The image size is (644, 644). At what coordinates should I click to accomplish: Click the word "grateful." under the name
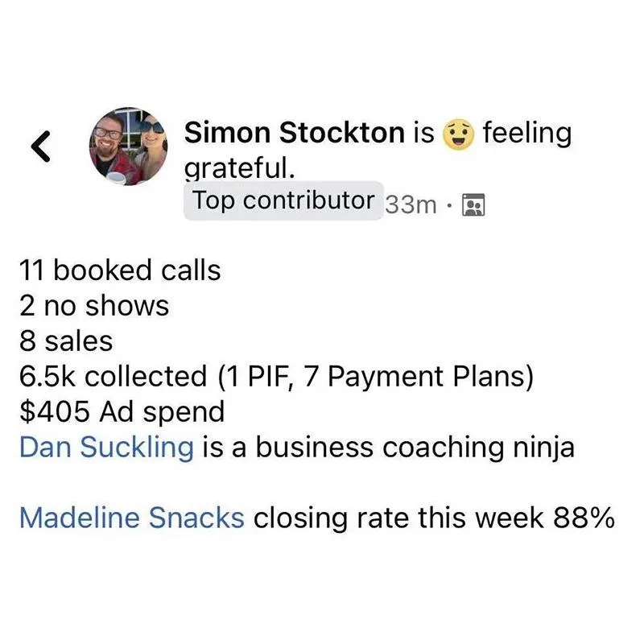(239, 168)
